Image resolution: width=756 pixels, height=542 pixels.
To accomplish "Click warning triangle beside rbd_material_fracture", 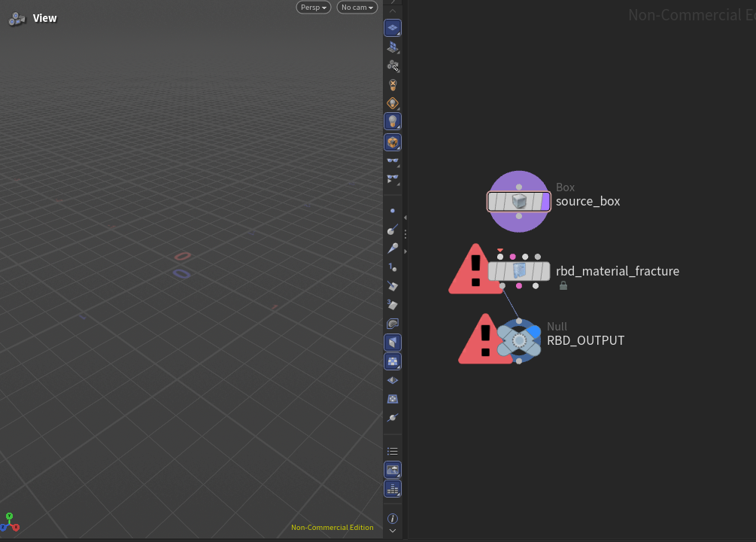I will 476,269.
